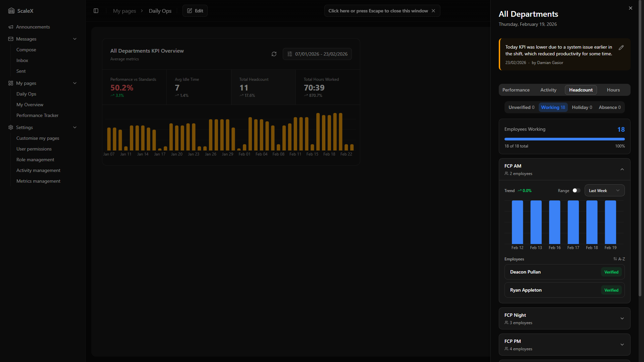Collapse the FCP AM section
The height and width of the screenshot is (362, 644).
tap(622, 169)
